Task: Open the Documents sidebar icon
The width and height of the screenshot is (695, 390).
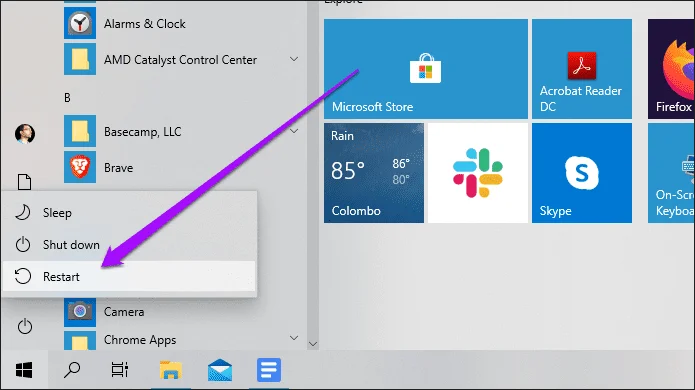Action: (24, 182)
